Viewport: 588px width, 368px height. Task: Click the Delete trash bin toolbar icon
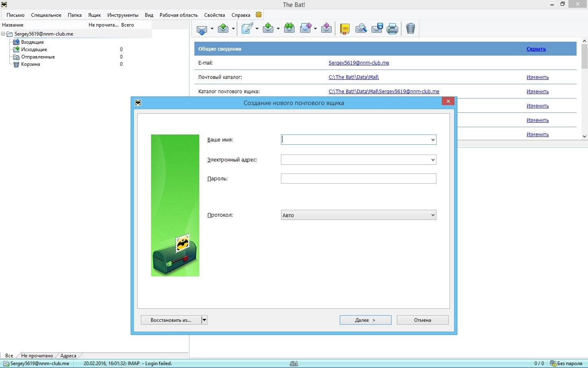click(411, 28)
